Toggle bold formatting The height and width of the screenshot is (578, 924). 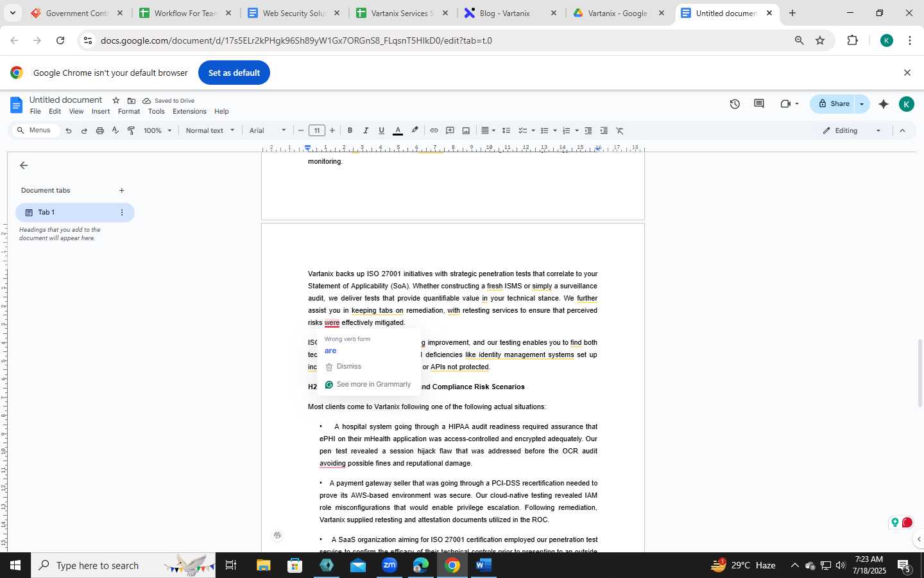click(350, 130)
